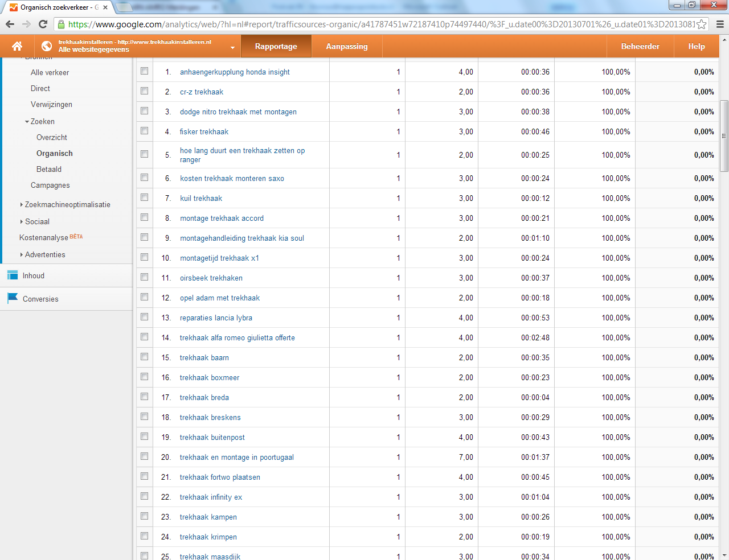The width and height of the screenshot is (729, 560).
Task: Click the browser forward arrow
Action: (26, 24)
